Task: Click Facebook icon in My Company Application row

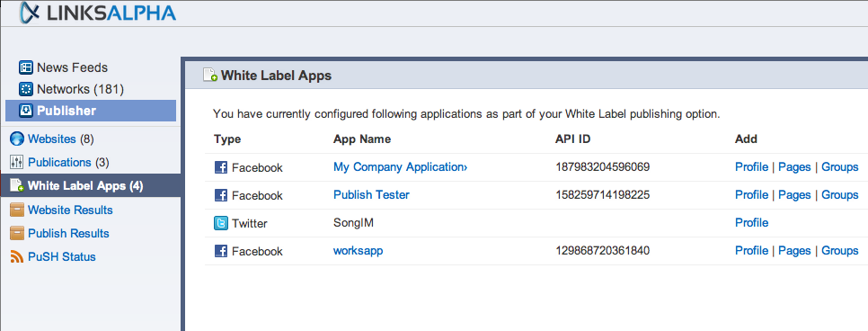Action: (x=221, y=167)
